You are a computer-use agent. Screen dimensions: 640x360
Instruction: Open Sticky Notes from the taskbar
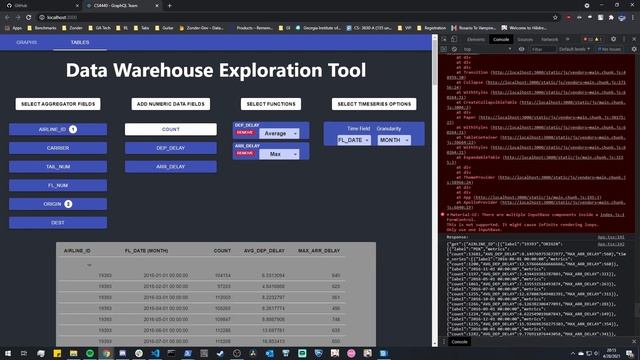tap(57, 353)
